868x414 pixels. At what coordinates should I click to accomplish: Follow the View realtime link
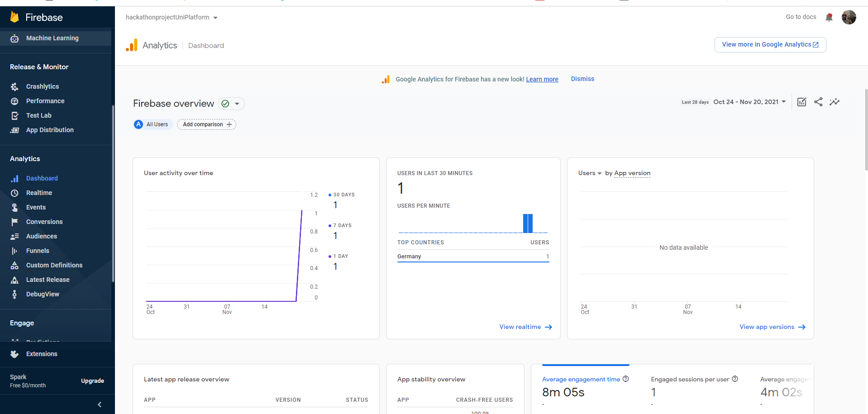click(526, 327)
